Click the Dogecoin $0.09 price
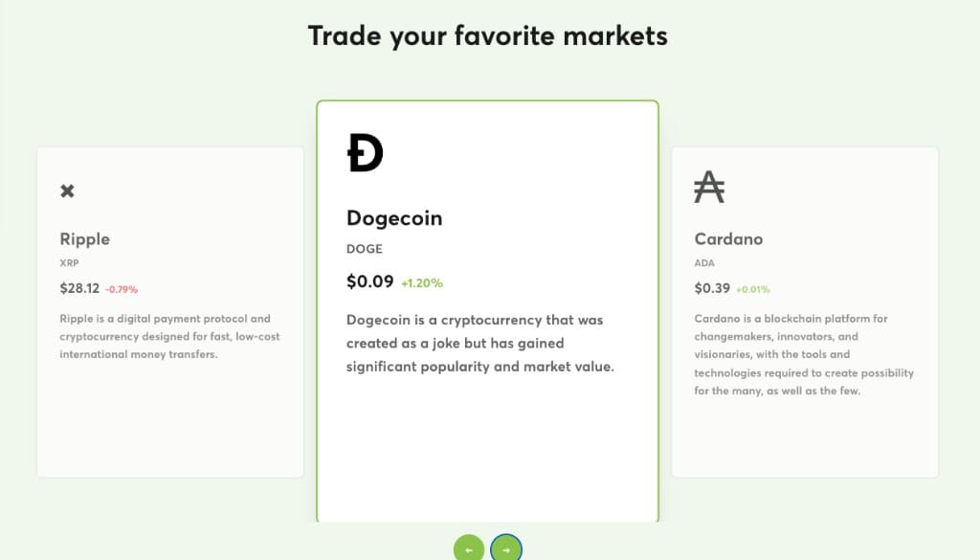The width and height of the screenshot is (980, 560). click(x=370, y=281)
